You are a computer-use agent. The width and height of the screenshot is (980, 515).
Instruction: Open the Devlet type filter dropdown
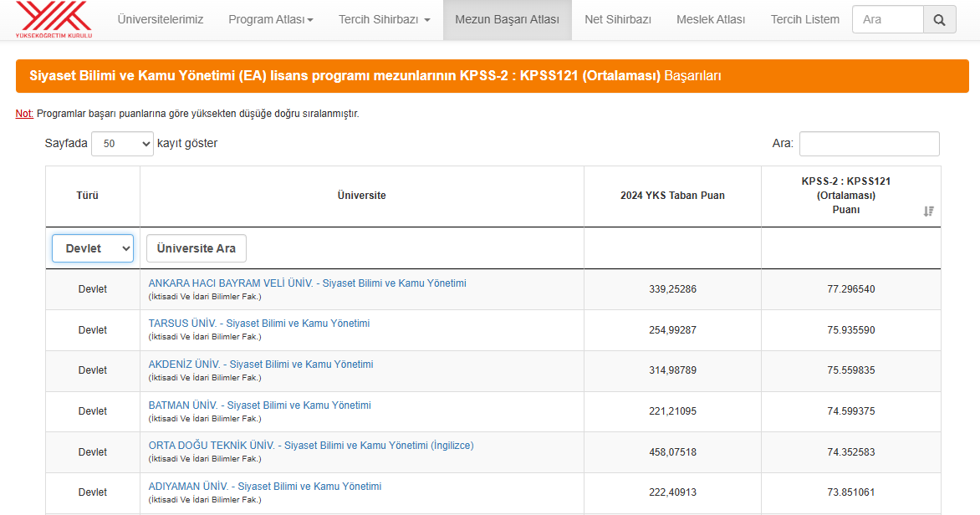click(x=93, y=248)
